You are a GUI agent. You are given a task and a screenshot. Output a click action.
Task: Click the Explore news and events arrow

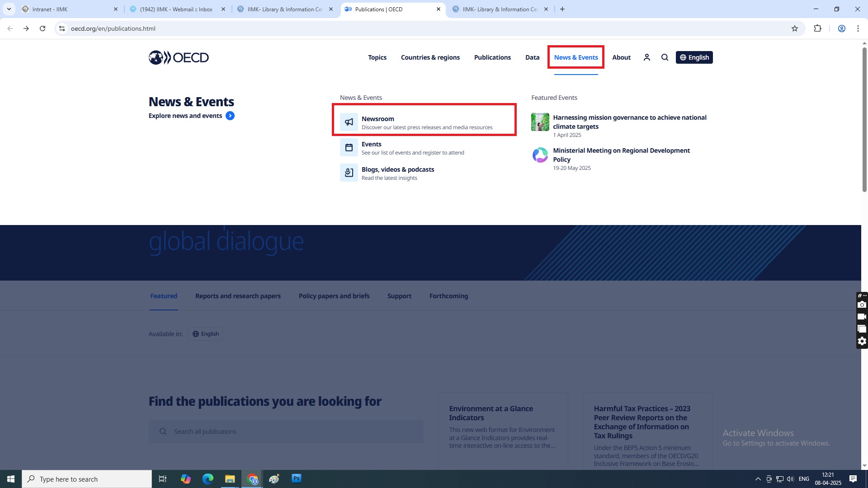click(x=230, y=116)
